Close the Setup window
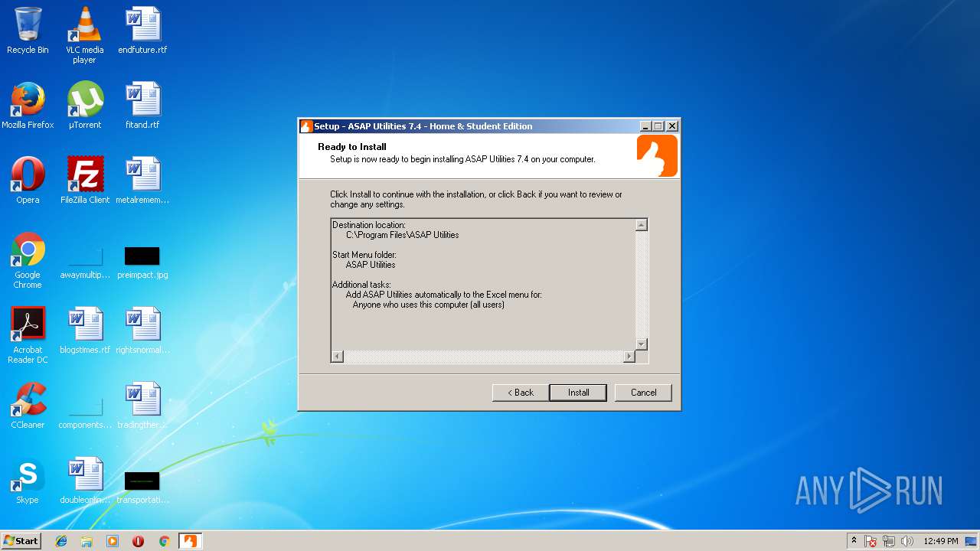The height and width of the screenshot is (551, 980). point(672,126)
